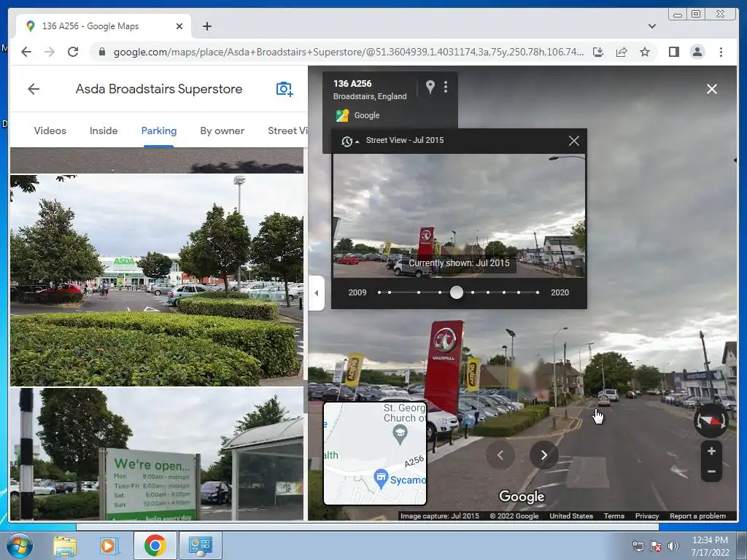The image size is (747, 560).
Task: Click the network tray icon
Action: [x=638, y=546]
